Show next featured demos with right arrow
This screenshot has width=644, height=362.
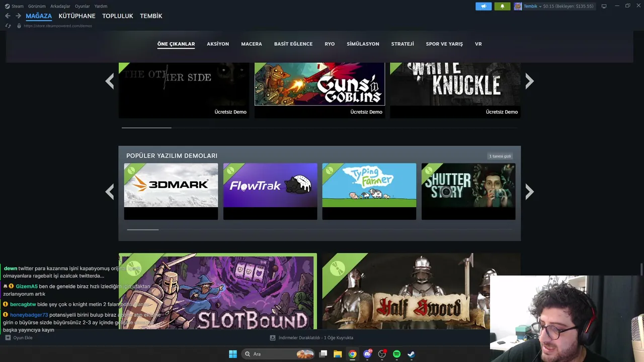529,81
